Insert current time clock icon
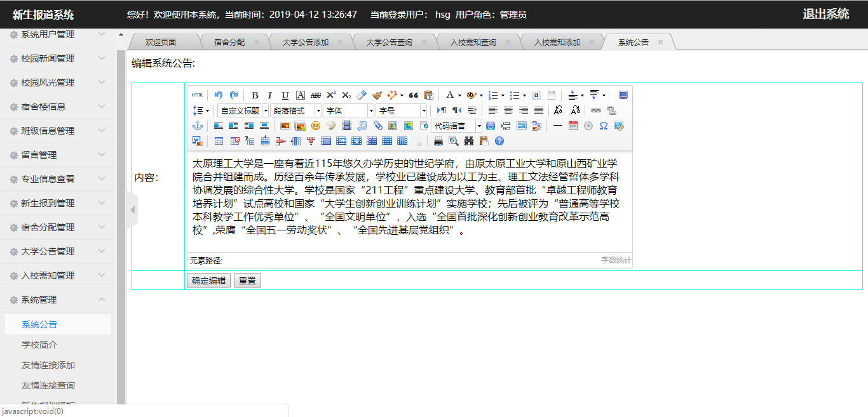 [x=588, y=126]
